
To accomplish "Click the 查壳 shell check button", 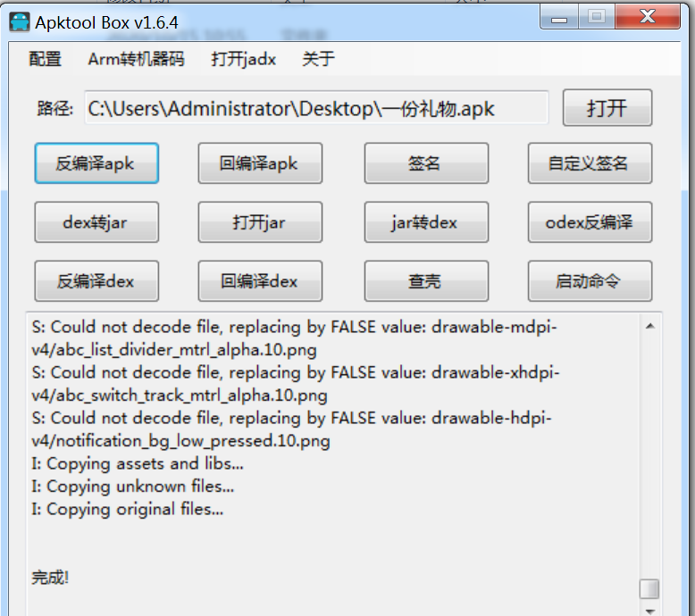I will (426, 281).
